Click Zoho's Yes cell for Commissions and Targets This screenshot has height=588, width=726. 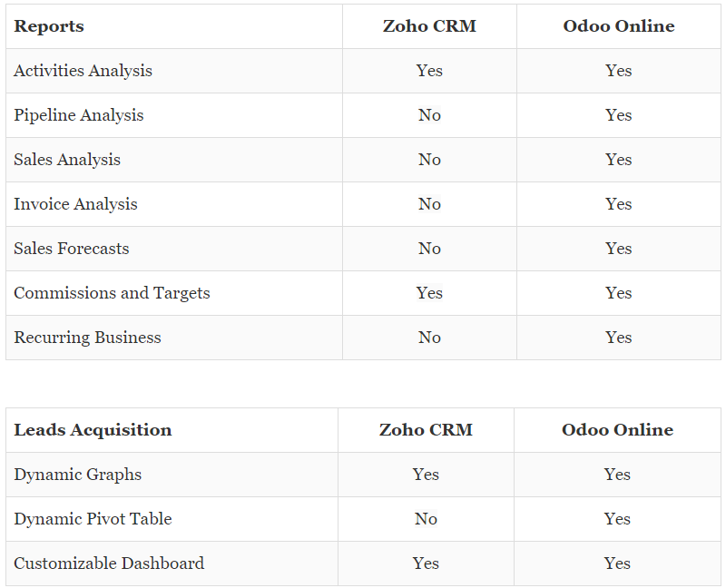click(429, 293)
